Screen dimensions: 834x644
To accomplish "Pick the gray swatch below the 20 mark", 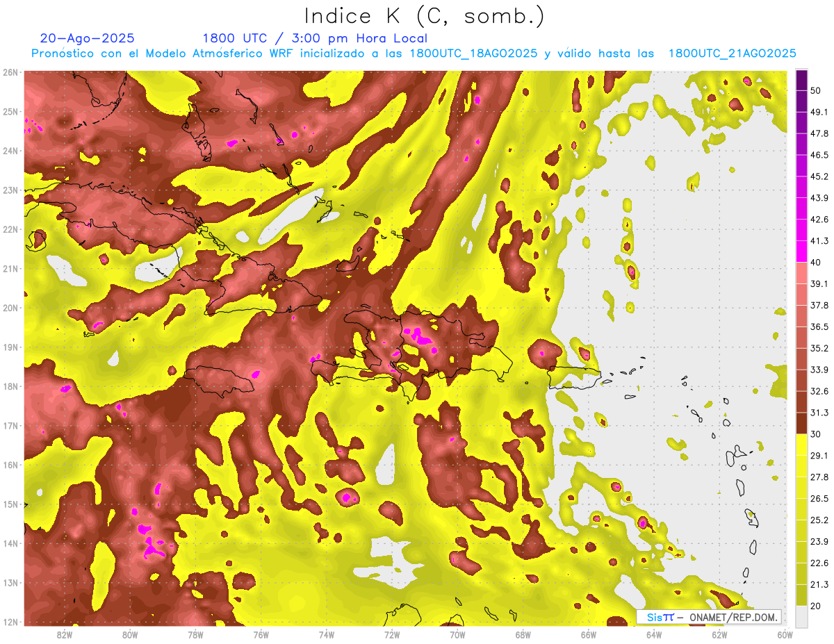I will coord(801,616).
